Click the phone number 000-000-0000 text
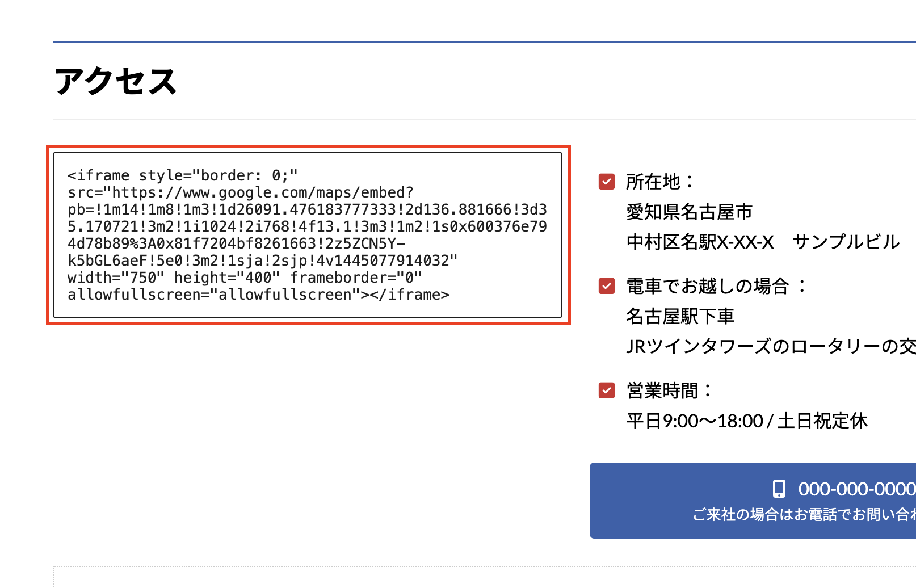The width and height of the screenshot is (916, 588). pos(856,489)
